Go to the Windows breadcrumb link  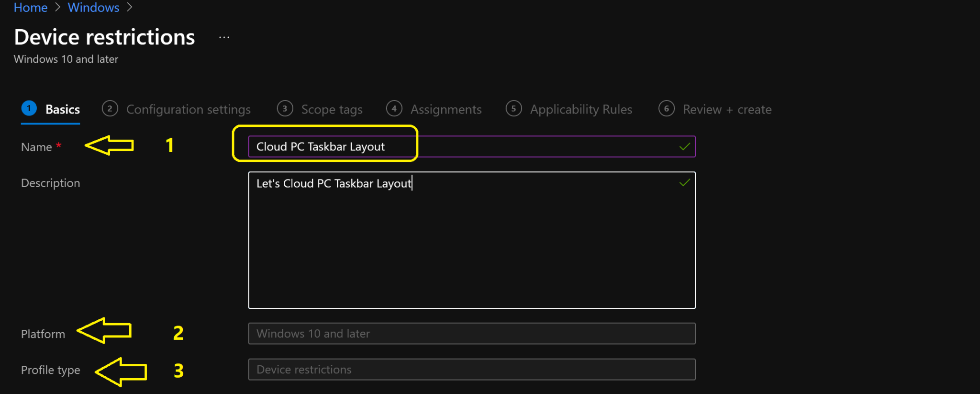click(x=93, y=8)
